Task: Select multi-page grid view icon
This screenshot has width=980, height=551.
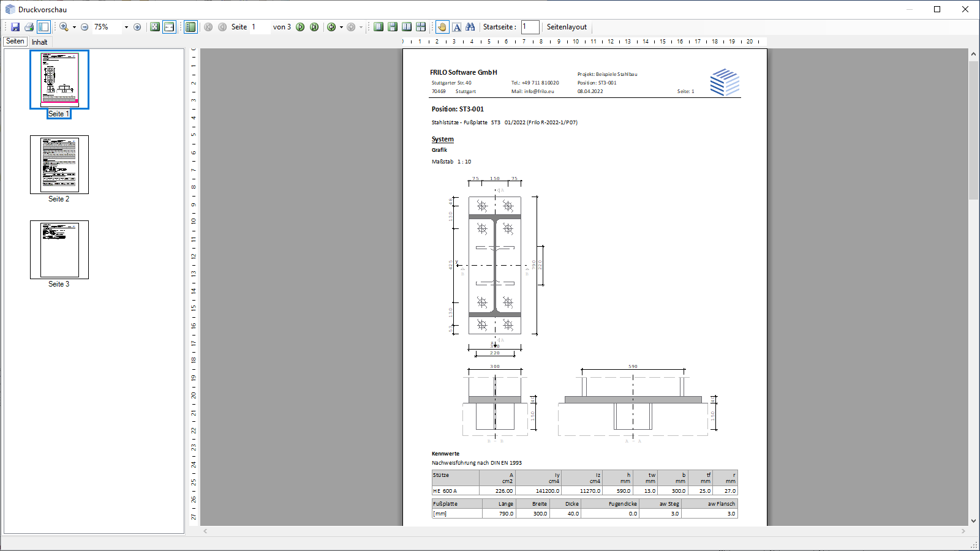Action: [421, 27]
